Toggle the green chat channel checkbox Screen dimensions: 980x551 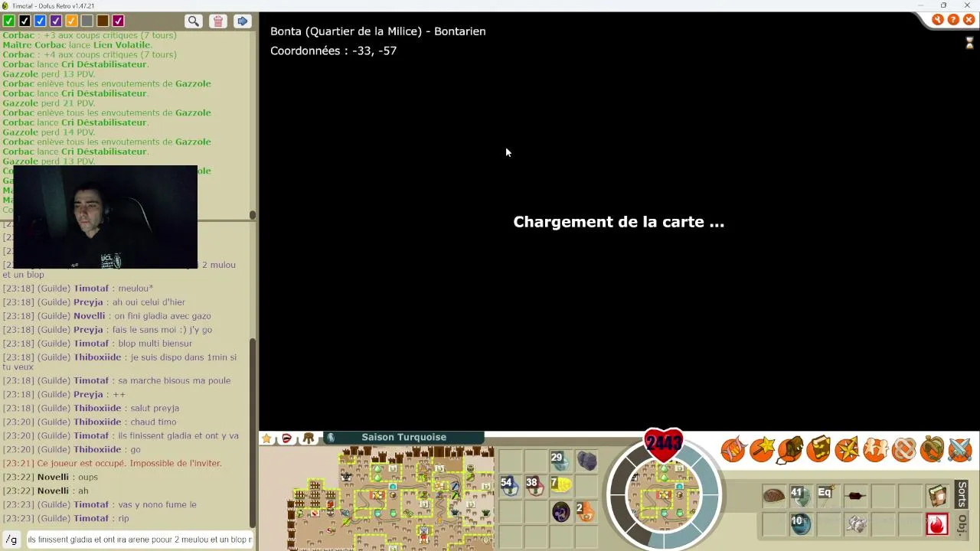pyautogui.click(x=9, y=21)
